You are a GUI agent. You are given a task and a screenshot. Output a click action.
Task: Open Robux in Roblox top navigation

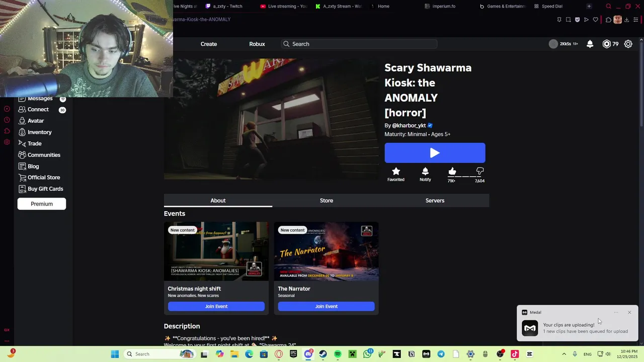(257, 44)
